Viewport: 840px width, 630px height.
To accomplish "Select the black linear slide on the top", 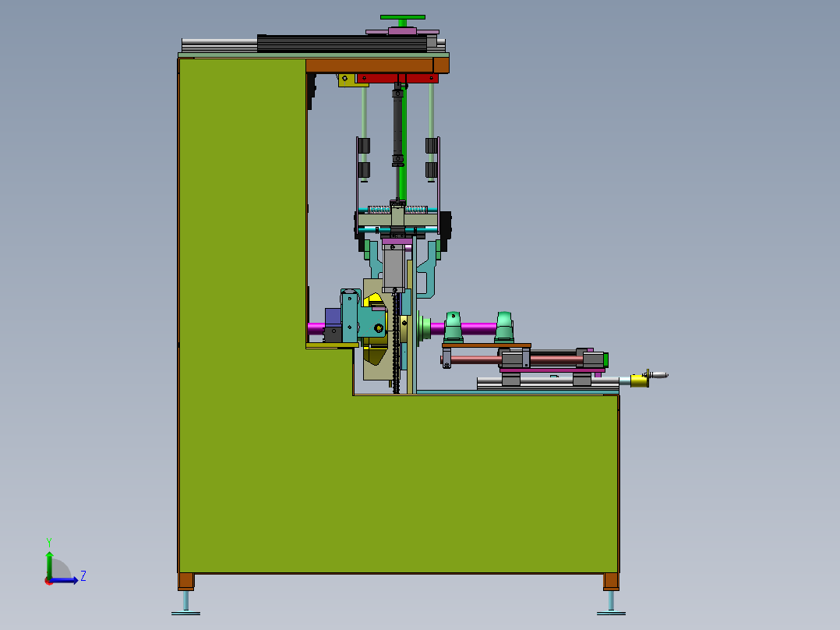I will point(342,44).
